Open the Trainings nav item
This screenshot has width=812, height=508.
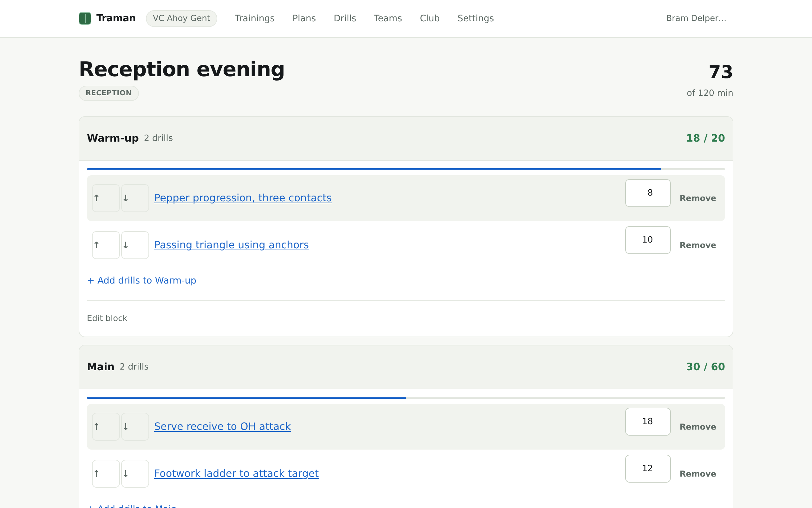point(254,18)
